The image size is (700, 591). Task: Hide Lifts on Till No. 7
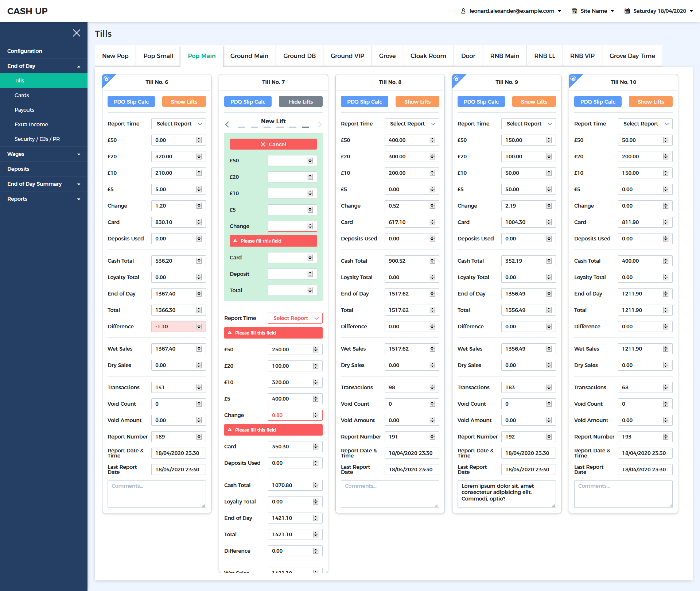tap(300, 102)
